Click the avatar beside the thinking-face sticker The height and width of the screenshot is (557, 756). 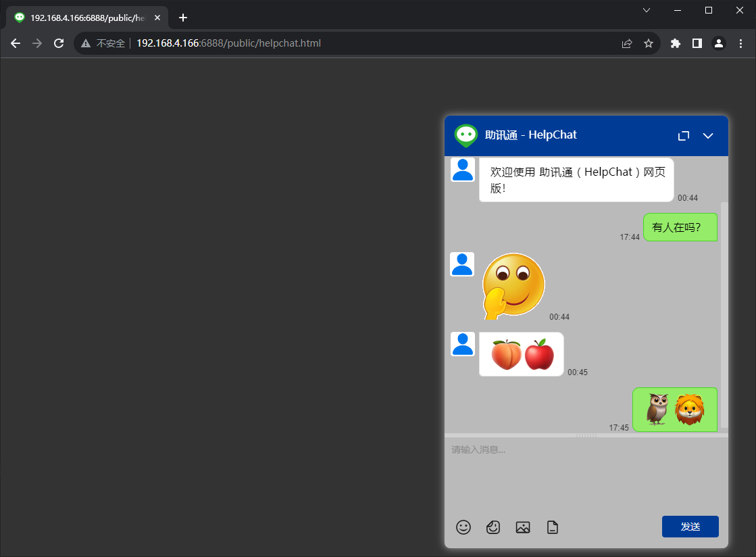click(x=462, y=264)
